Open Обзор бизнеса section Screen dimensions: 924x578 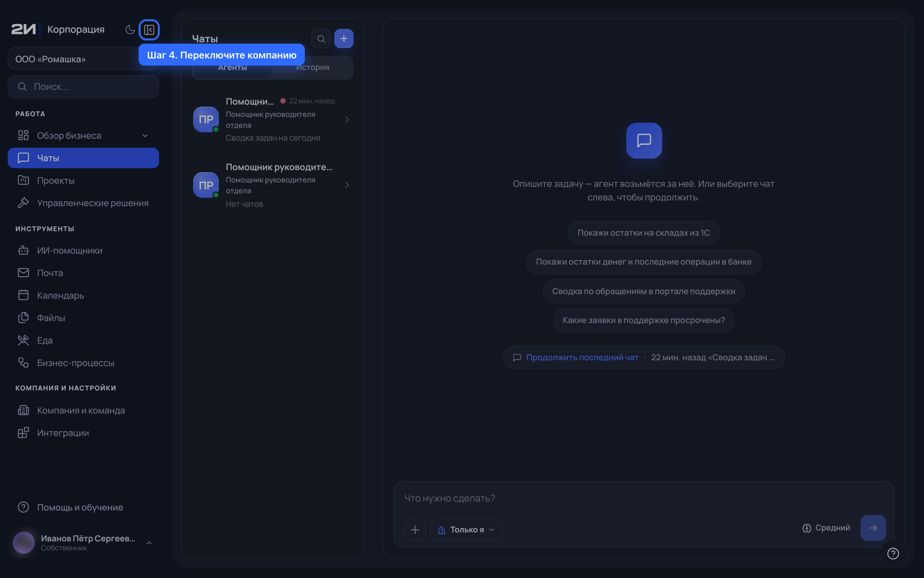[x=83, y=135]
